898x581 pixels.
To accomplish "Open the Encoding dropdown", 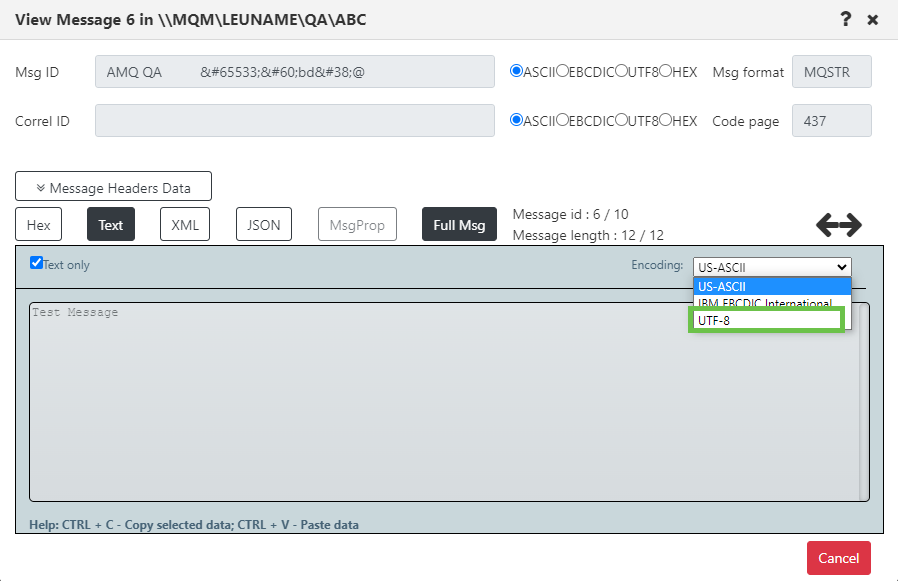I will click(772, 267).
